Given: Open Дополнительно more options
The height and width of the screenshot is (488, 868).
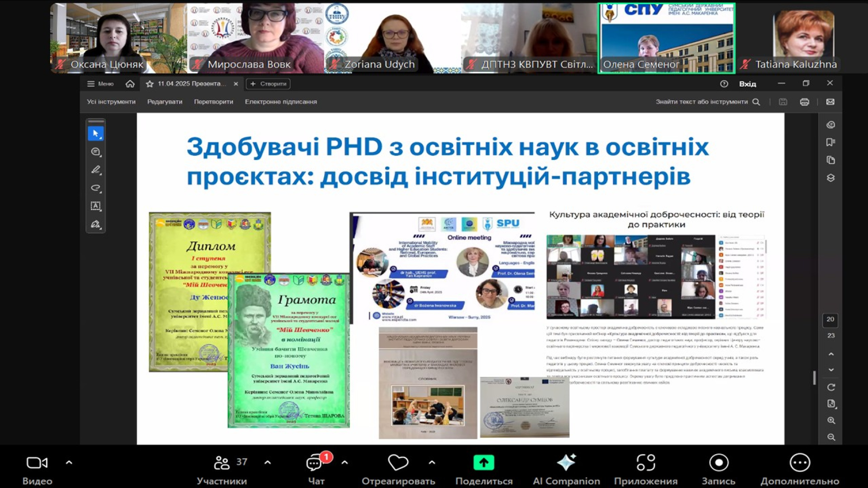Looking at the screenshot, I should pyautogui.click(x=800, y=469).
